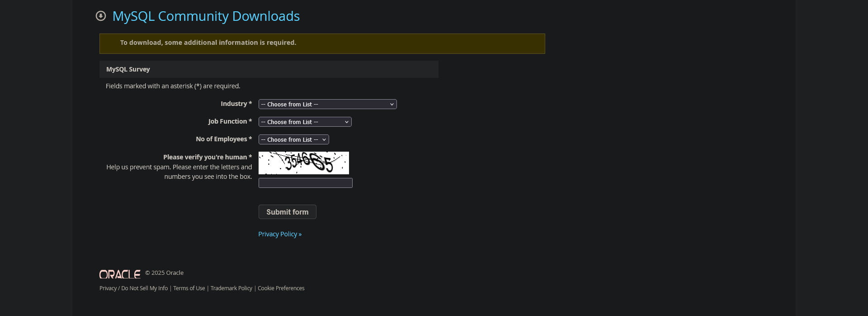Open Cookie Preferences in the footer
The width and height of the screenshot is (868, 316).
(281, 288)
